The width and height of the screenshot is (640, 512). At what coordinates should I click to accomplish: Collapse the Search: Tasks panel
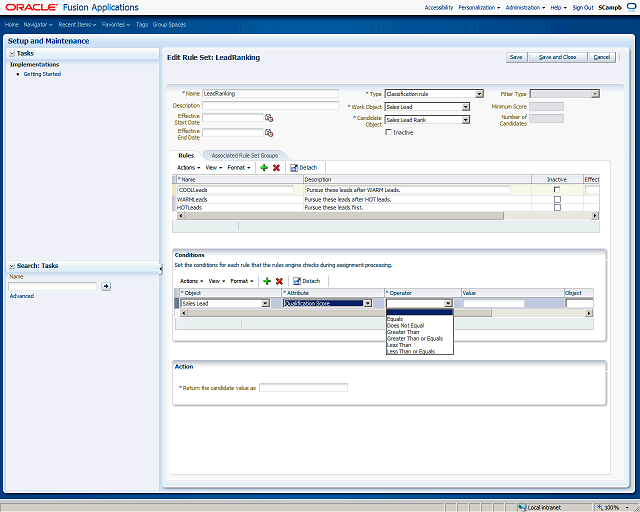[12, 266]
